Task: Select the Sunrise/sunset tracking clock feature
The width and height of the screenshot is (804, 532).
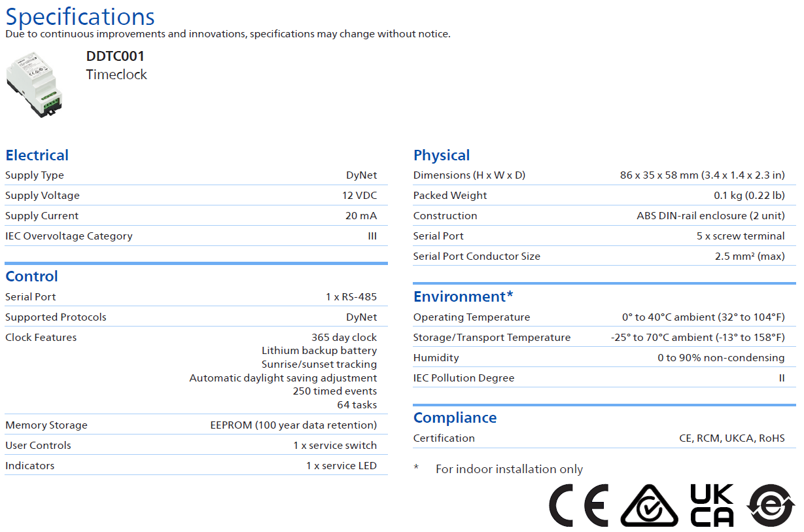Action: click(319, 364)
